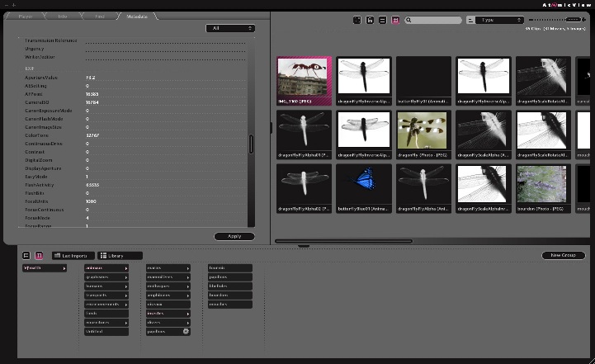
Task: Switch to the Find tab
Action: pos(99,17)
